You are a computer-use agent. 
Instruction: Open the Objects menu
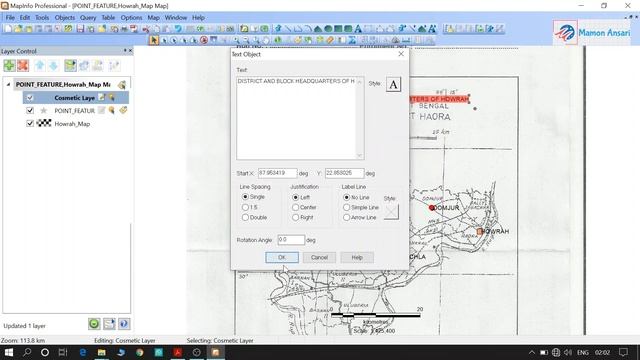click(x=64, y=18)
